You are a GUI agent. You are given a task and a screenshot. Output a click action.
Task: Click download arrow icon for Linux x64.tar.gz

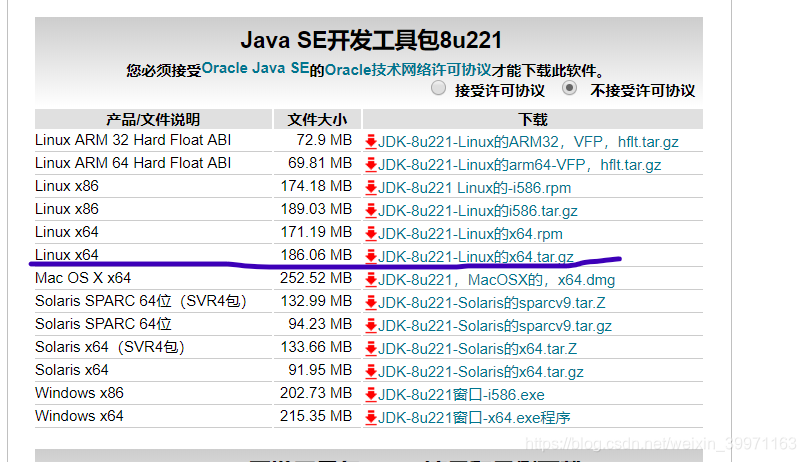(x=371, y=257)
